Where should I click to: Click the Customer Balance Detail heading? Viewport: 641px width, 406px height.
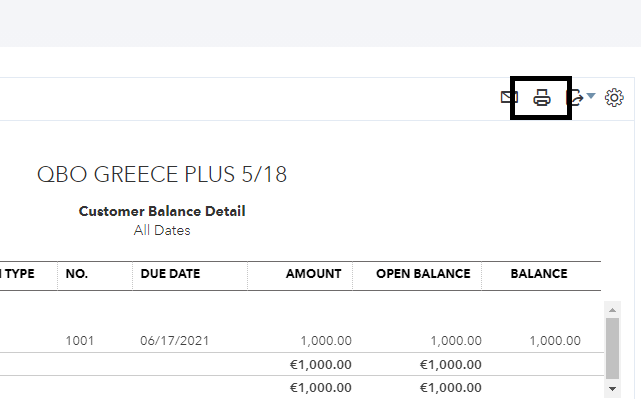coord(162,211)
